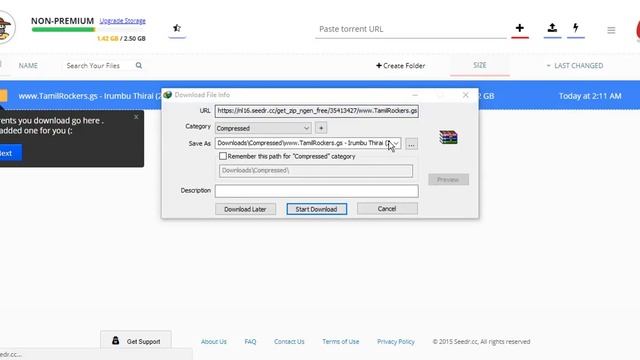Click the search magnifier icon
This screenshot has height=360, width=640.
[139, 65]
